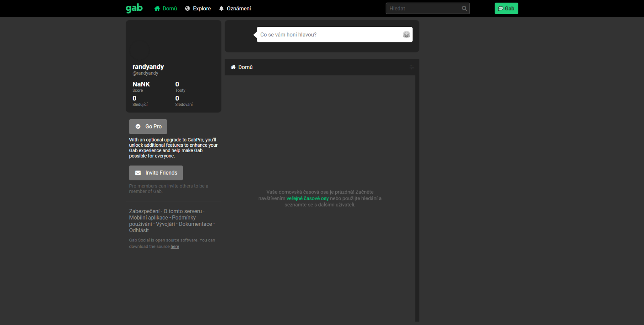Click the gab logo
Viewport: 644px width, 325px height.
[x=134, y=8]
